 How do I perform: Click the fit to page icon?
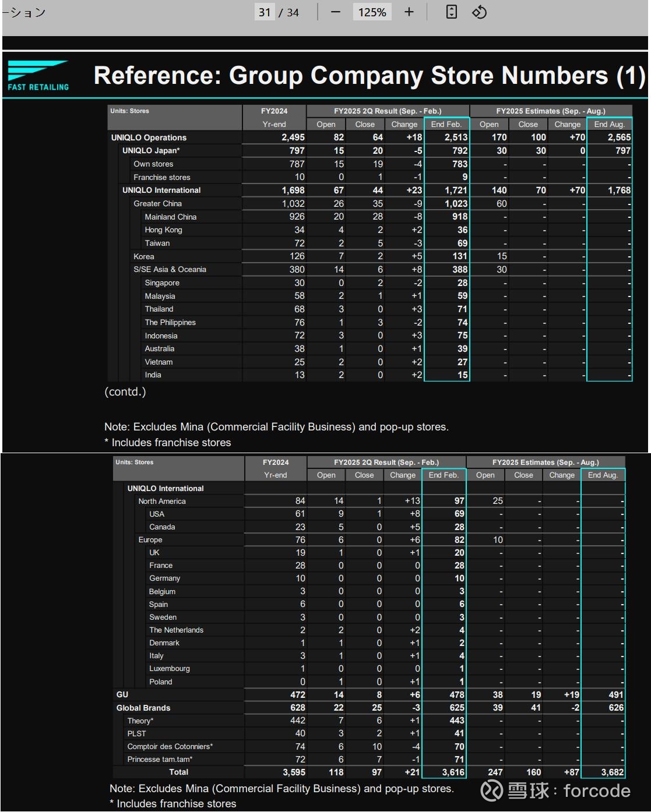(452, 12)
